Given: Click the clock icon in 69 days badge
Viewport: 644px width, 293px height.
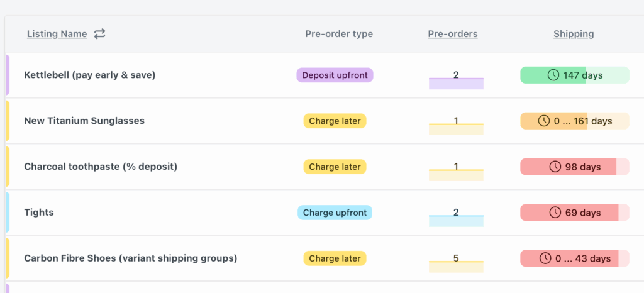Looking at the screenshot, I should tap(555, 213).
